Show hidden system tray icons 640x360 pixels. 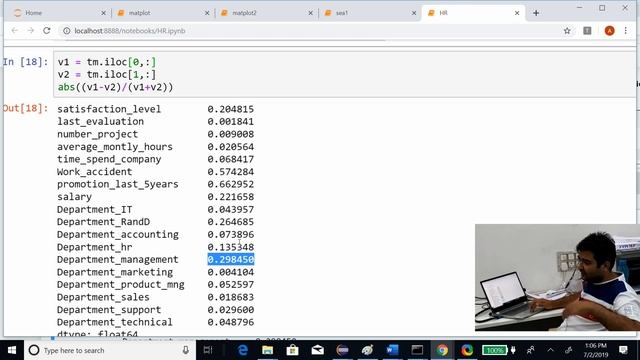click(x=551, y=350)
